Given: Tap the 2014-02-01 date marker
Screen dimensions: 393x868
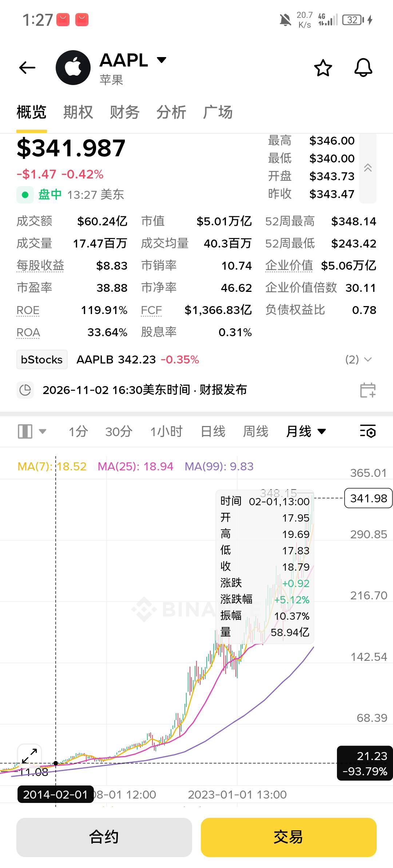Looking at the screenshot, I should point(55,794).
